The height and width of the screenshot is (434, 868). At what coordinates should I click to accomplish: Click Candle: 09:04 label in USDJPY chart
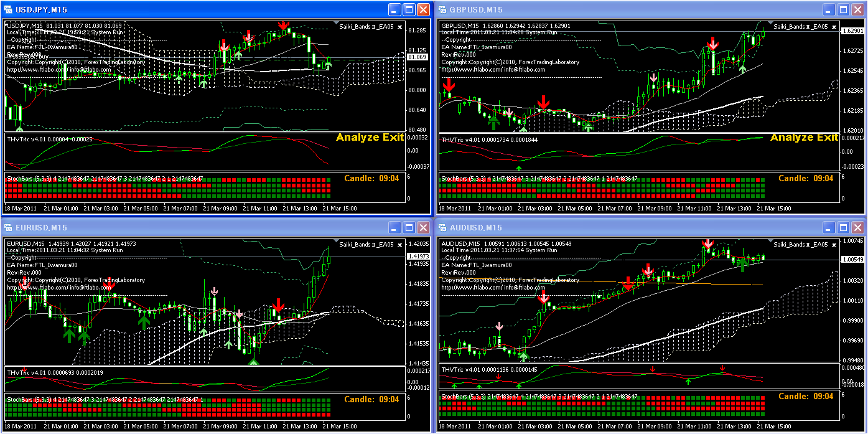(x=371, y=179)
